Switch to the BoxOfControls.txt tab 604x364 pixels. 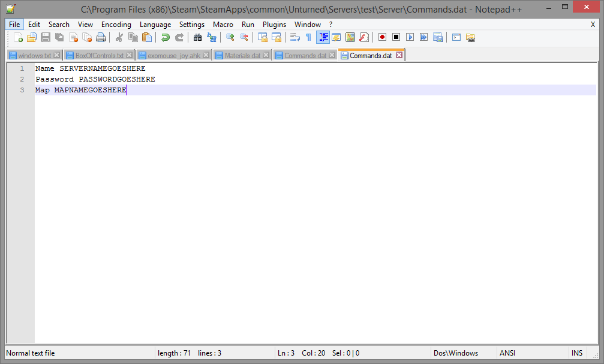(x=100, y=56)
